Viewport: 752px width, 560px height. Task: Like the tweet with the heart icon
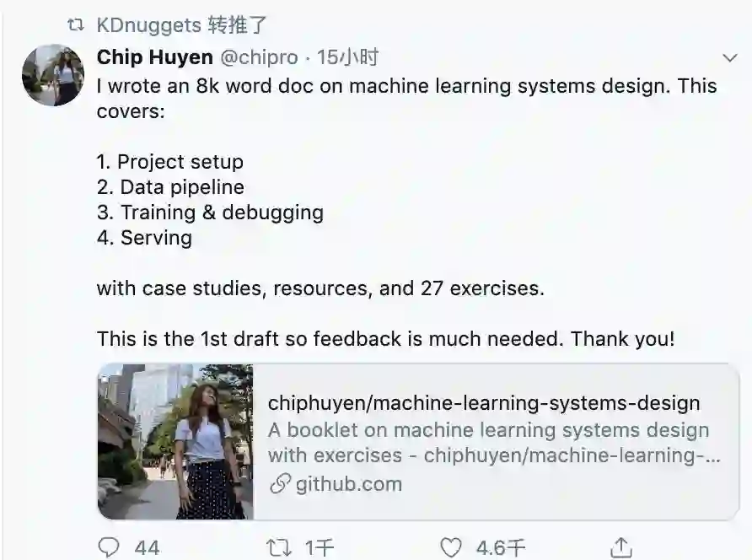[450, 547]
